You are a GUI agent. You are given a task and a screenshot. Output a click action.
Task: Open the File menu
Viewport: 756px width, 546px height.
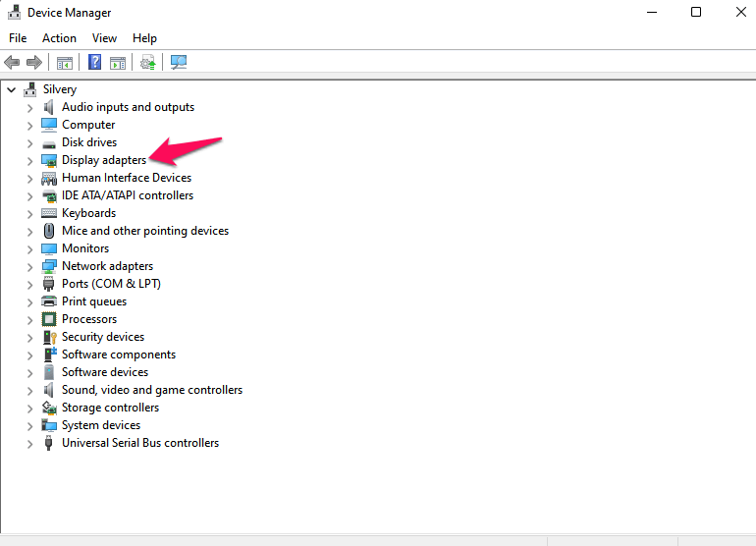point(18,38)
